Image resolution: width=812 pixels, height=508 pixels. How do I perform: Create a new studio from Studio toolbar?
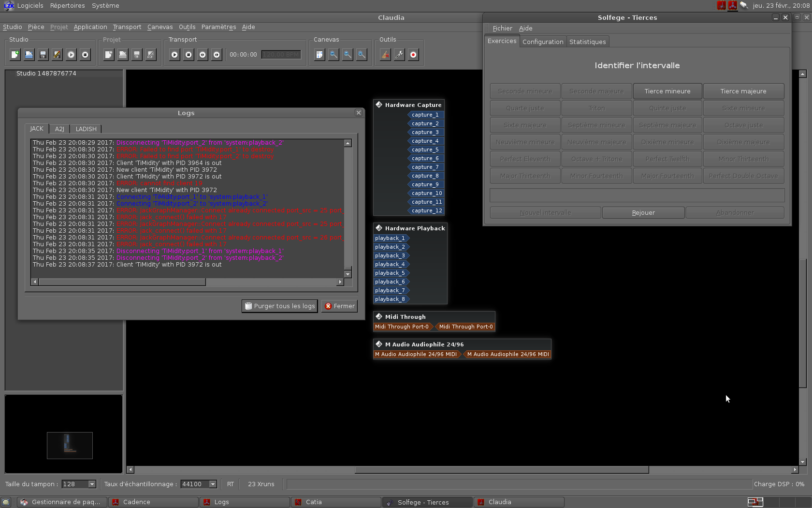point(15,55)
